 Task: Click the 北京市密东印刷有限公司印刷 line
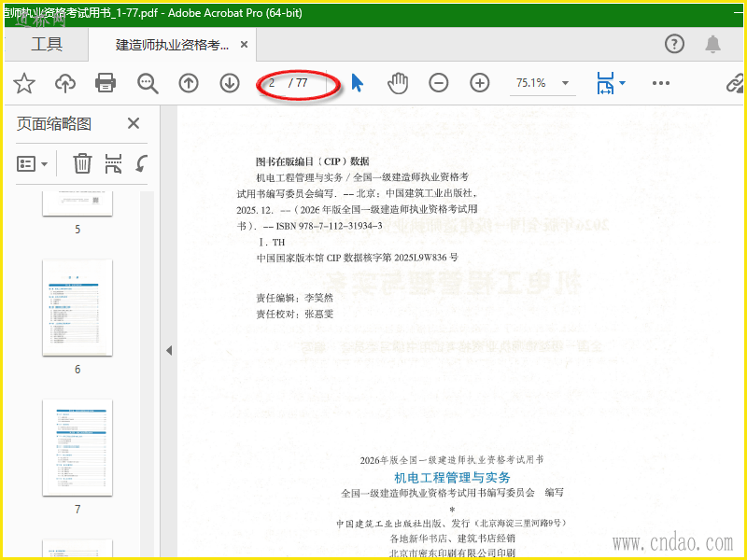(x=452, y=553)
